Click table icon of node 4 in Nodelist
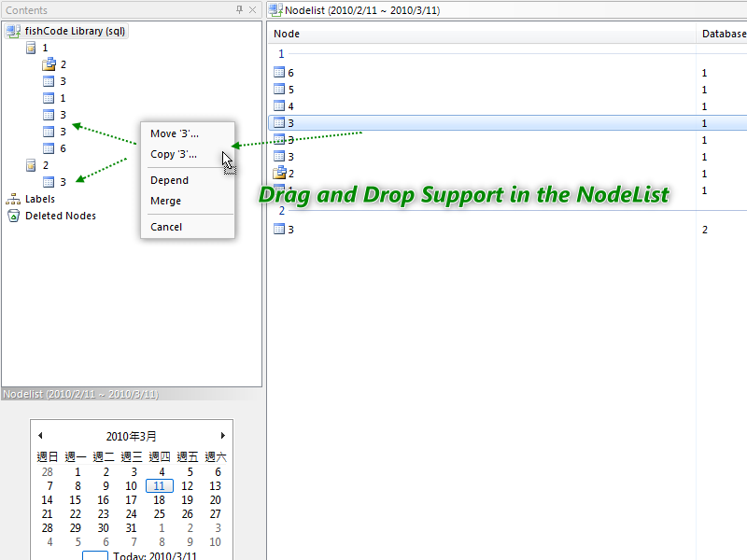This screenshot has width=747, height=560. pyautogui.click(x=279, y=105)
